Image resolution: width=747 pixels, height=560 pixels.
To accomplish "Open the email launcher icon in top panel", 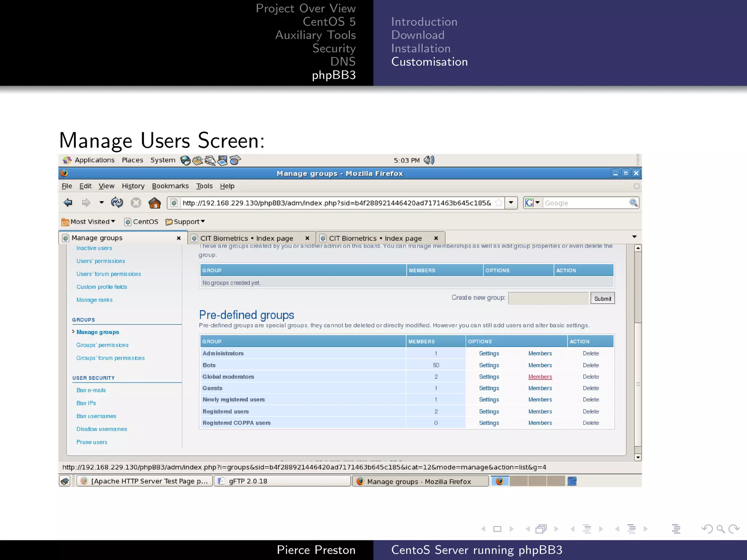I will click(198, 160).
